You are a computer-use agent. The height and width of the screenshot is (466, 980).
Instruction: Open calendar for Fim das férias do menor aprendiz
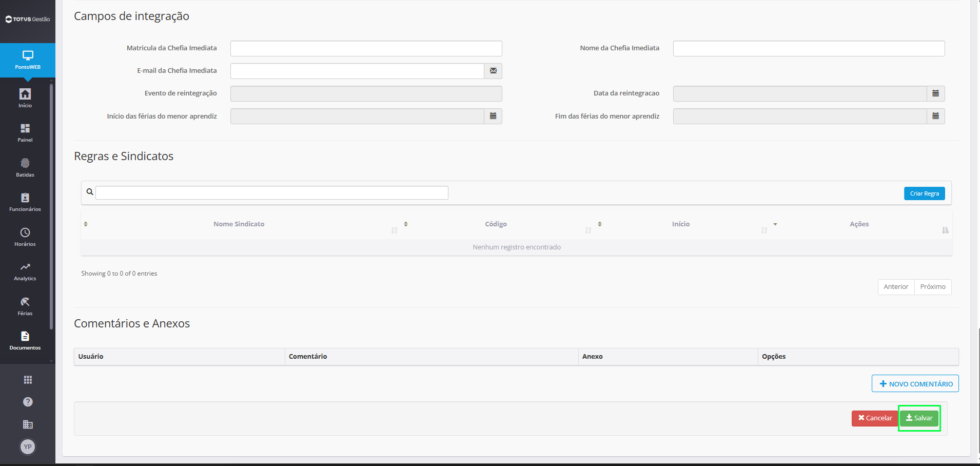click(x=936, y=116)
